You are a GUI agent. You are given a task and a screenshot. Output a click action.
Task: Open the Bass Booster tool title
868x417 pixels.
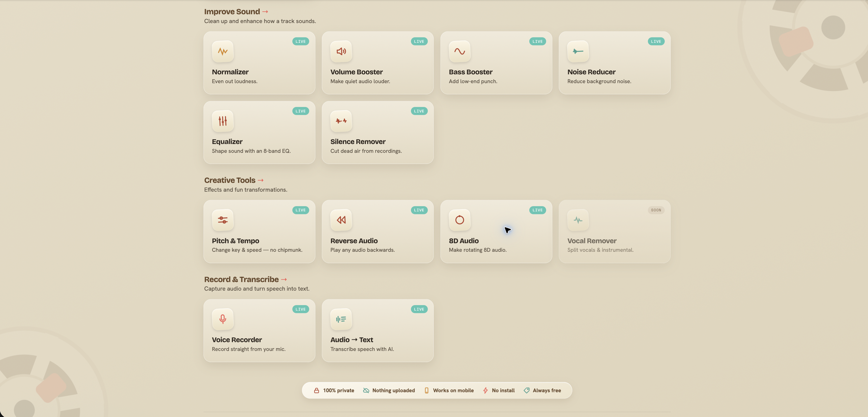tap(471, 72)
